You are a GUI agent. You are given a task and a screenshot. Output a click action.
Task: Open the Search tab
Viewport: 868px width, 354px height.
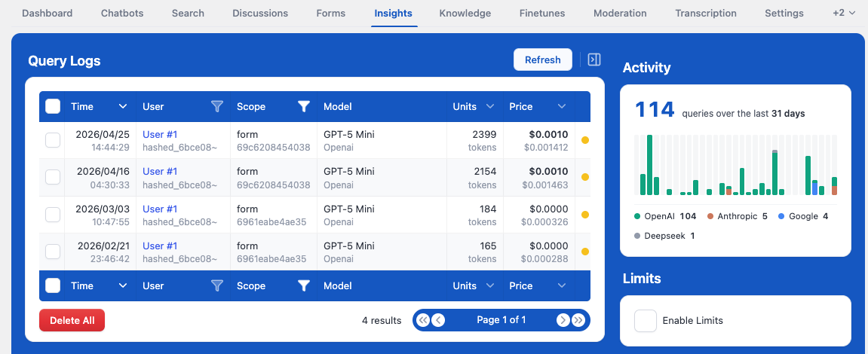tap(188, 14)
